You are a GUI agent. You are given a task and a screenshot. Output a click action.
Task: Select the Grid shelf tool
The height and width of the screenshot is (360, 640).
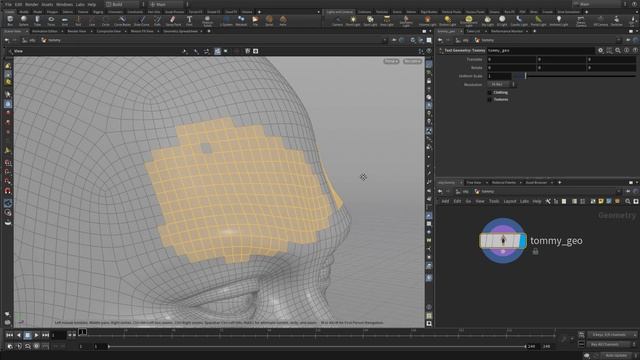click(x=64, y=21)
